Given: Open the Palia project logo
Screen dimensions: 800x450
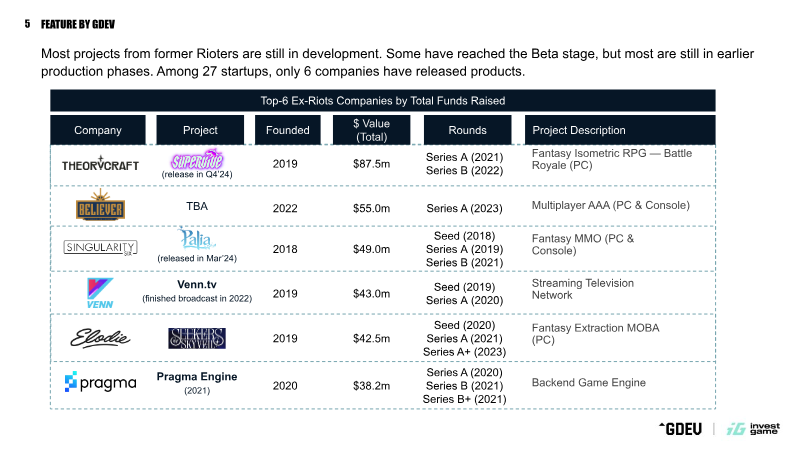Looking at the screenshot, I should tap(196, 238).
